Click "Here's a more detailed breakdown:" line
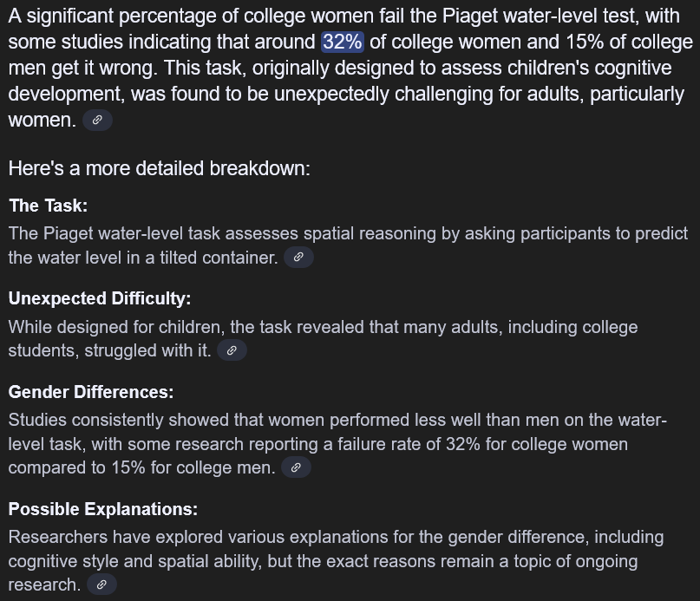 pos(160,169)
